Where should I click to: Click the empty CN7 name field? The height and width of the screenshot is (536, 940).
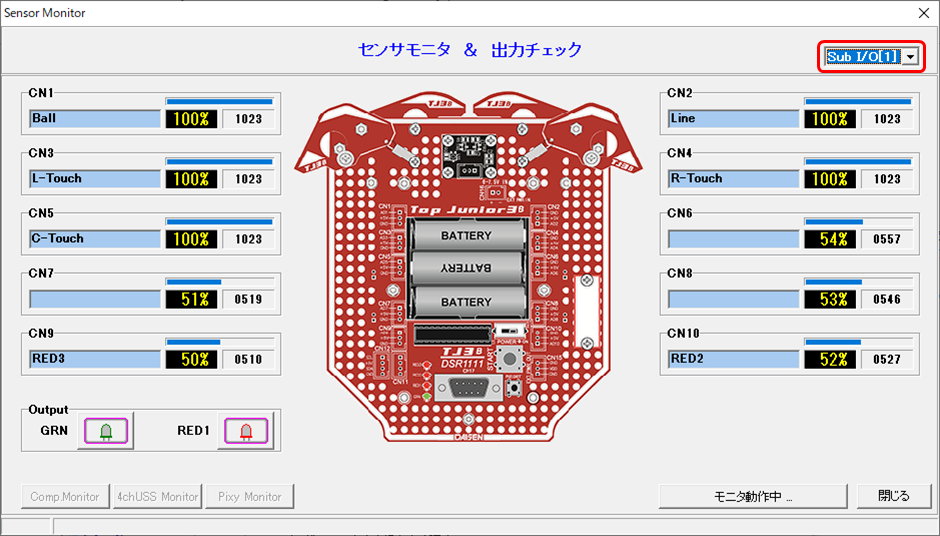95,299
